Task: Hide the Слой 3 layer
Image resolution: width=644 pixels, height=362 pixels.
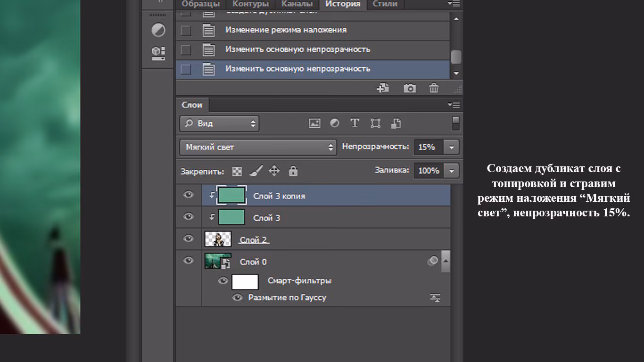Action: click(189, 217)
